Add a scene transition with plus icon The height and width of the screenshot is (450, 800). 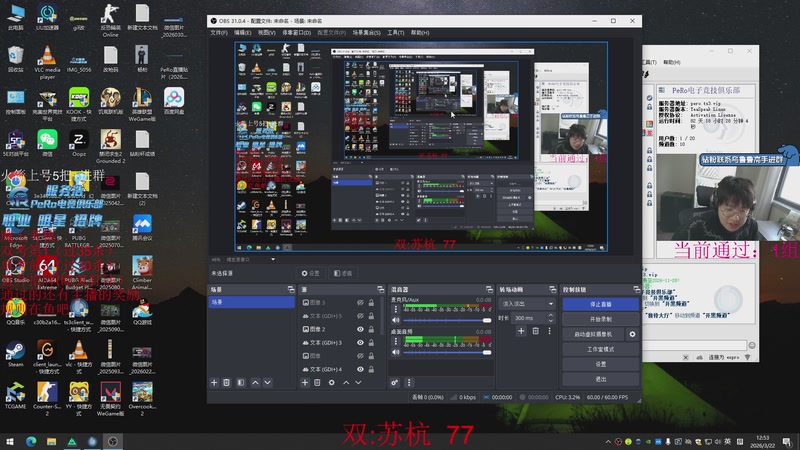(521, 331)
